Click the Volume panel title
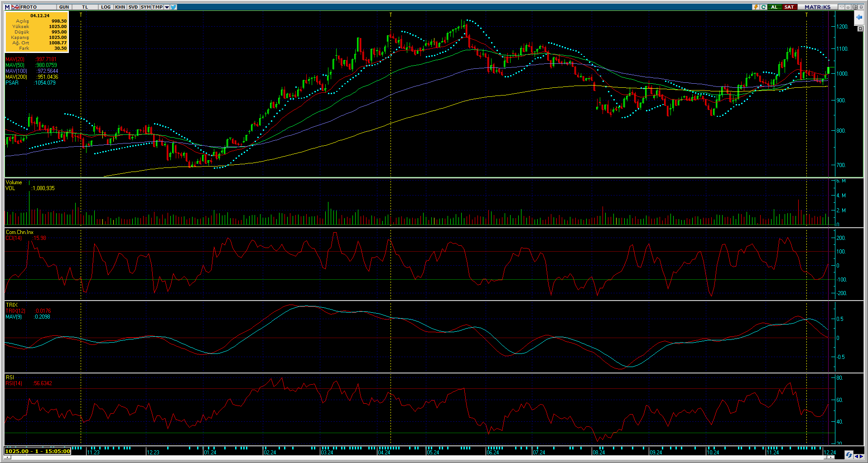This screenshot has height=463, width=868. pos(14,182)
